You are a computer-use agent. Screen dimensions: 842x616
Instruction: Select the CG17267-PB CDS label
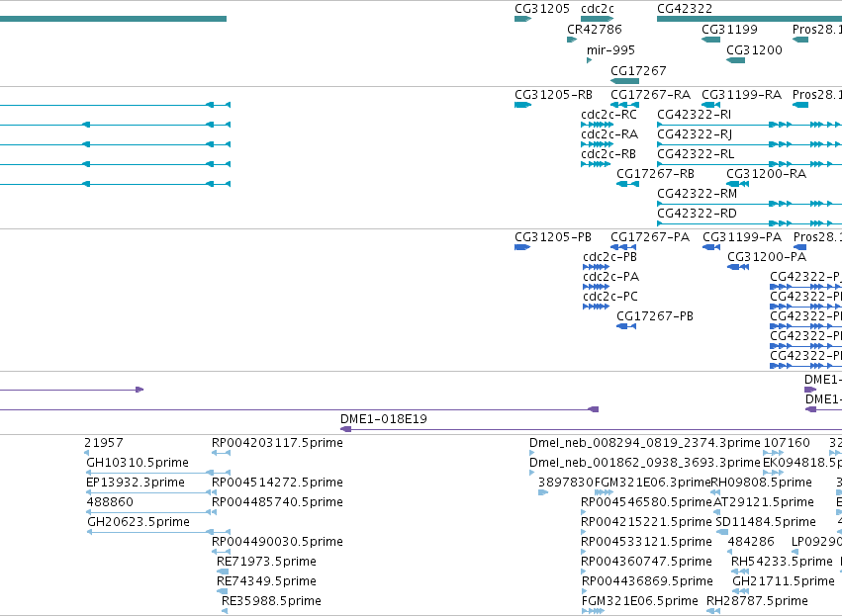tap(655, 316)
